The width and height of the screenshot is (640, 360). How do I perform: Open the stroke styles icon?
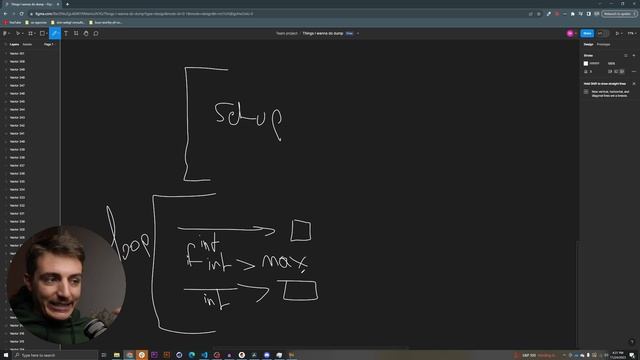(626, 56)
